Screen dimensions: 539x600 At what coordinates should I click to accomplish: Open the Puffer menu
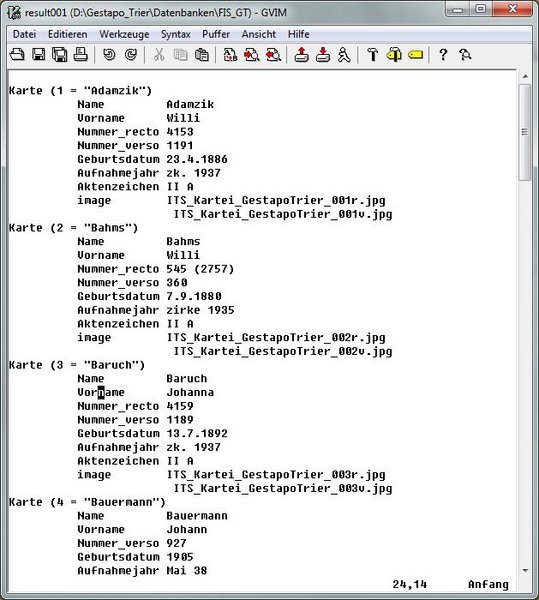tap(216, 34)
